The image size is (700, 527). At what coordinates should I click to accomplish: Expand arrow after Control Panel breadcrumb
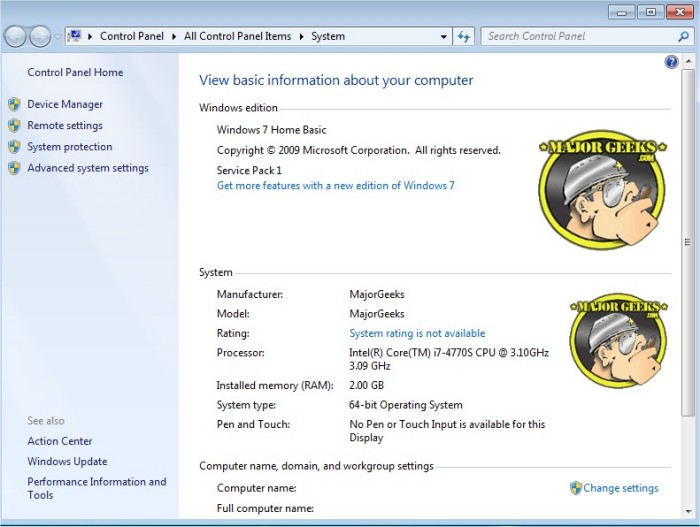click(x=174, y=37)
